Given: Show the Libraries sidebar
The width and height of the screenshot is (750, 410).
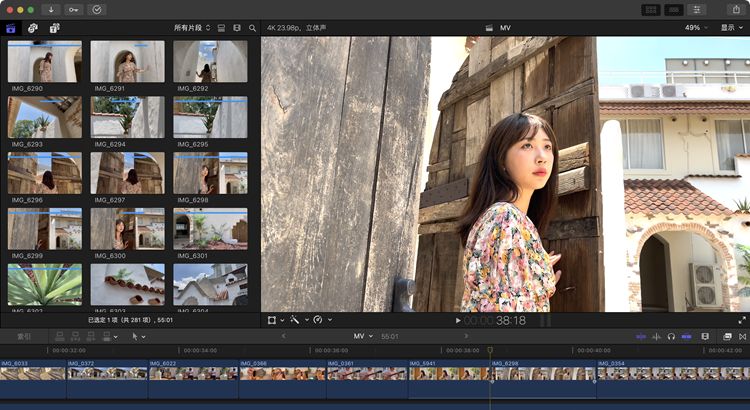Looking at the screenshot, I should click(x=11, y=28).
